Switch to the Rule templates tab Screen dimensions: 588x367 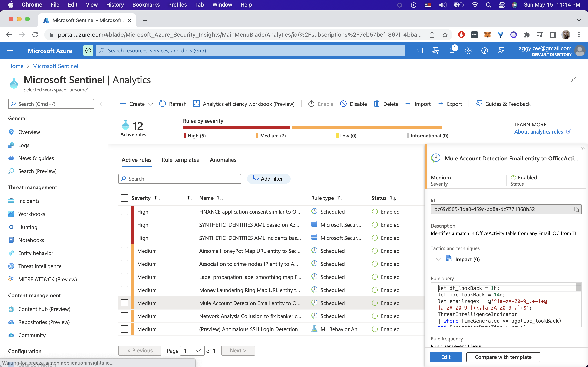180,160
